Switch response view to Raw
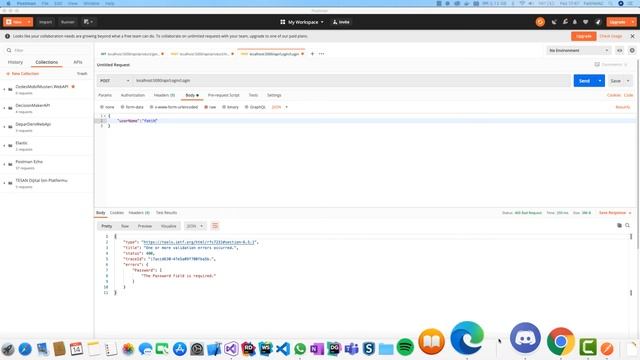 (125, 226)
